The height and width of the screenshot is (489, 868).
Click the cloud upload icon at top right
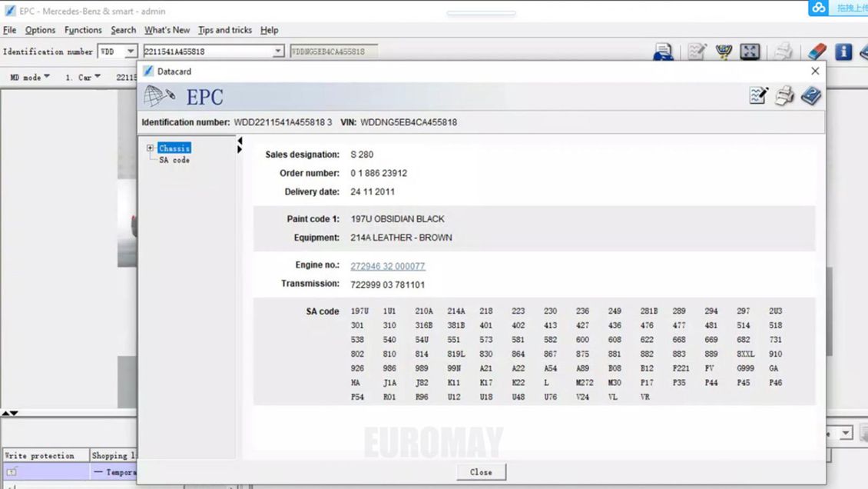point(818,8)
